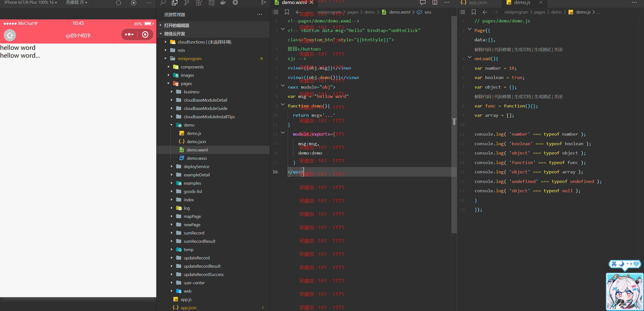The image size is (644, 311).
Task: Open demo.wxss in the file tree
Action: [x=197, y=158]
